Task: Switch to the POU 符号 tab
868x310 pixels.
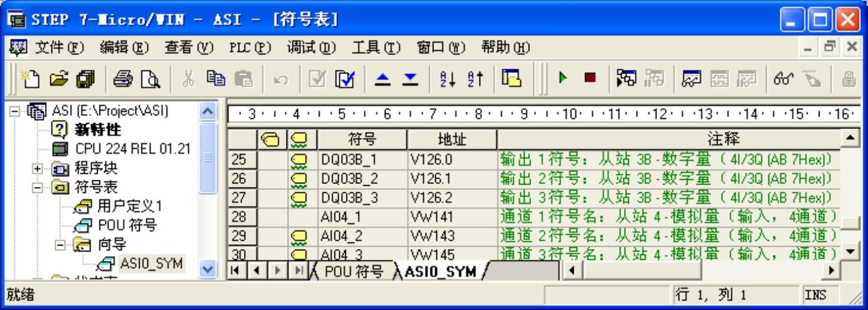Action: (354, 272)
